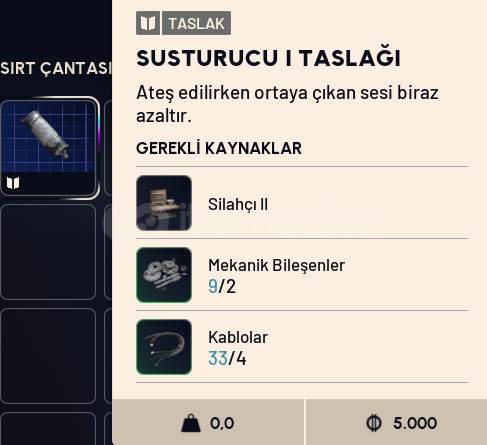
Task: Click the 0,0 weight value
Action: point(222,423)
